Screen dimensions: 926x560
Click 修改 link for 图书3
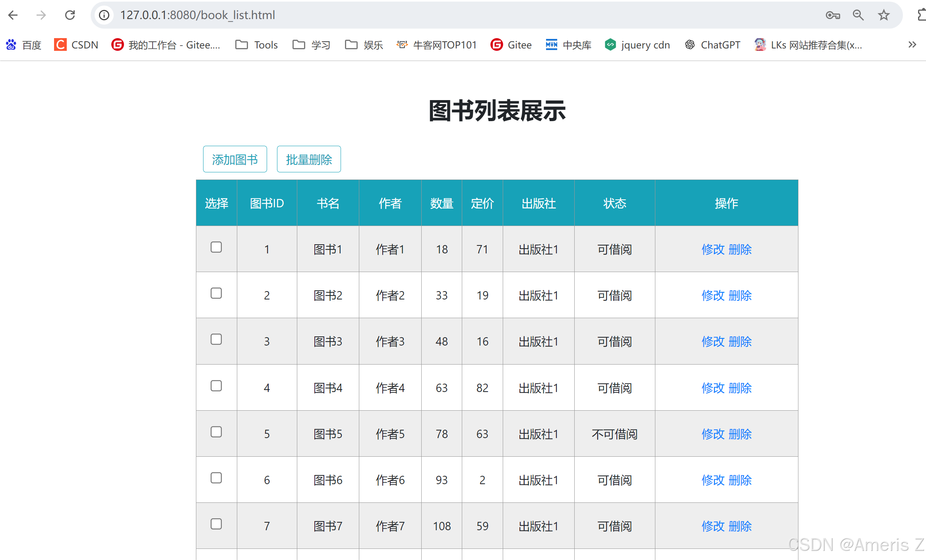[x=713, y=342]
